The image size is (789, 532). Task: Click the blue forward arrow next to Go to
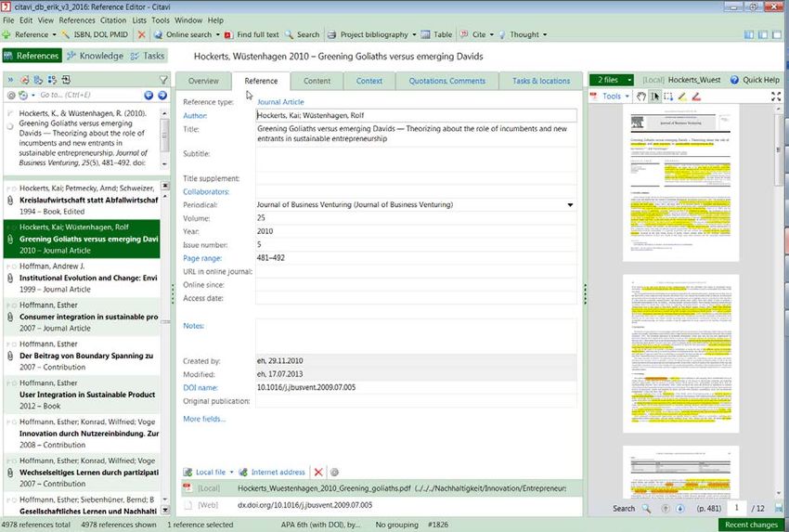click(162, 95)
